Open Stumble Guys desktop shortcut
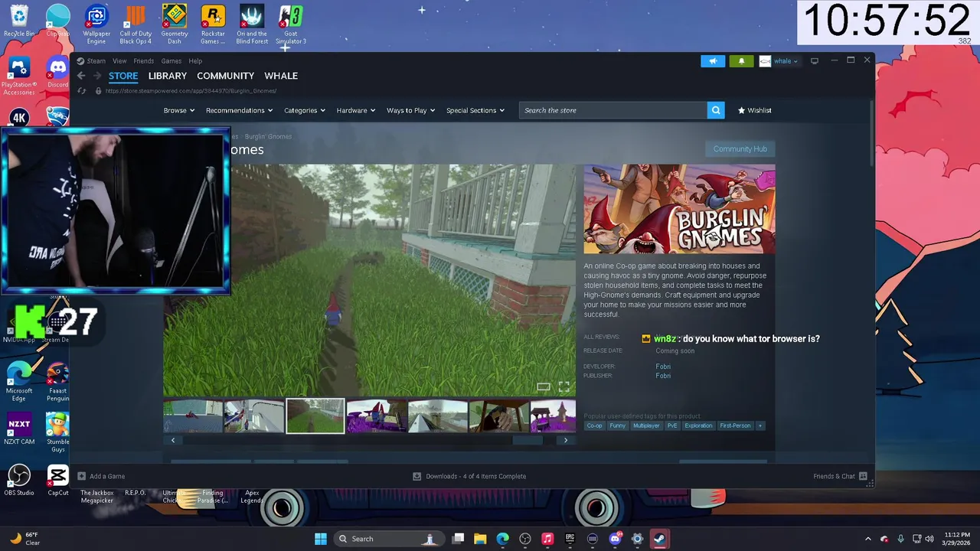 (x=57, y=432)
